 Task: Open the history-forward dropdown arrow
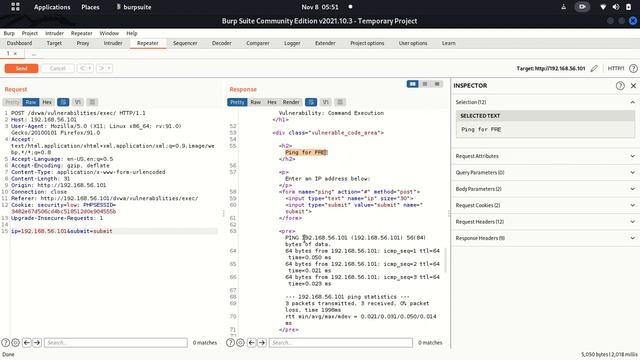tap(109, 68)
